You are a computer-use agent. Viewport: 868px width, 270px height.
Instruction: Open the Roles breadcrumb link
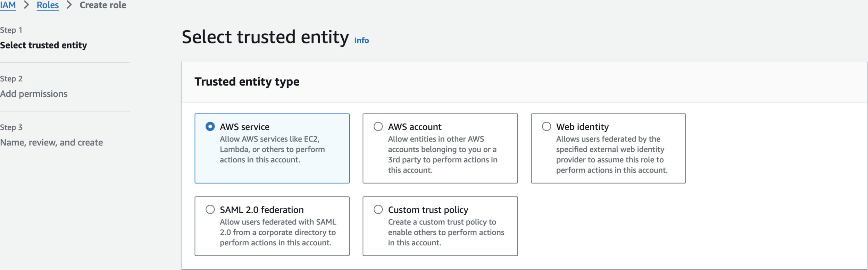tap(48, 5)
